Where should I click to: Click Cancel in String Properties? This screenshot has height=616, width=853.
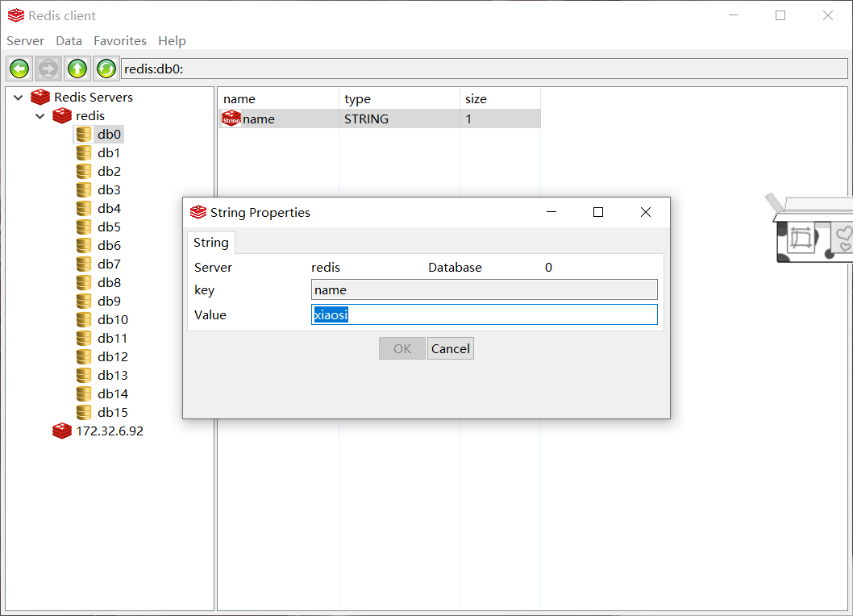(x=451, y=349)
